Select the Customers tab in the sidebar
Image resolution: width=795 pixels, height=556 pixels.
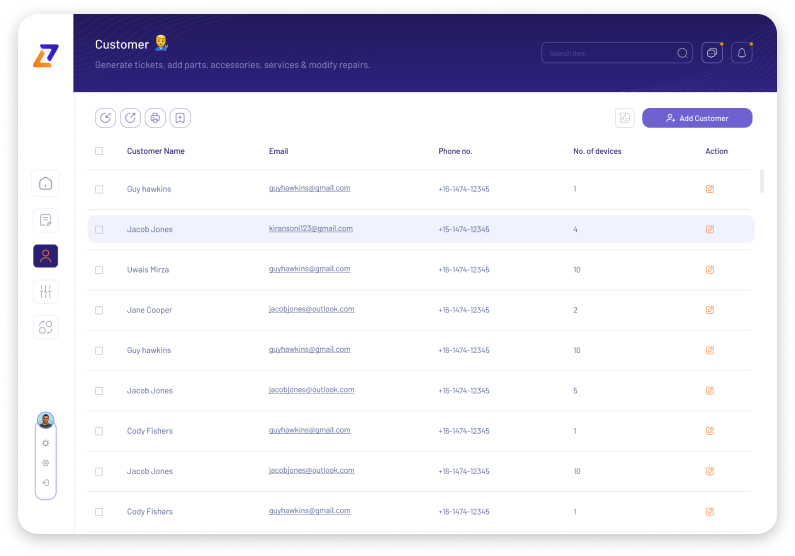pos(45,256)
